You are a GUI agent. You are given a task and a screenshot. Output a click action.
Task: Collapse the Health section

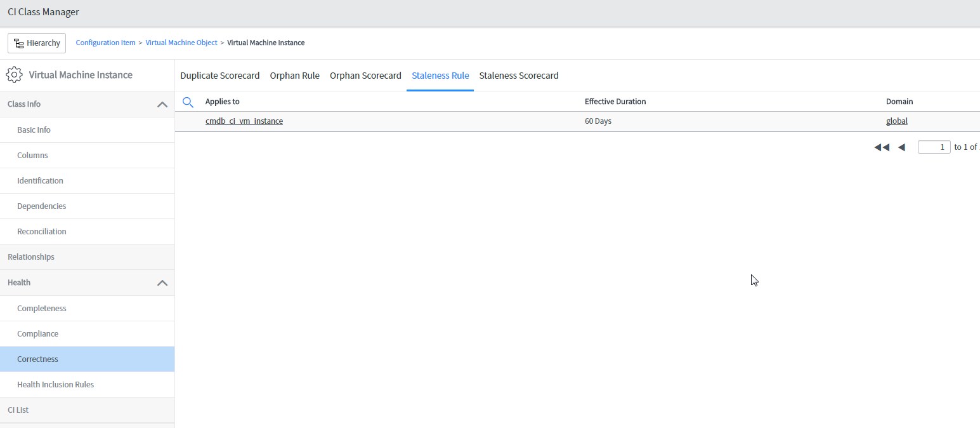pyautogui.click(x=162, y=283)
